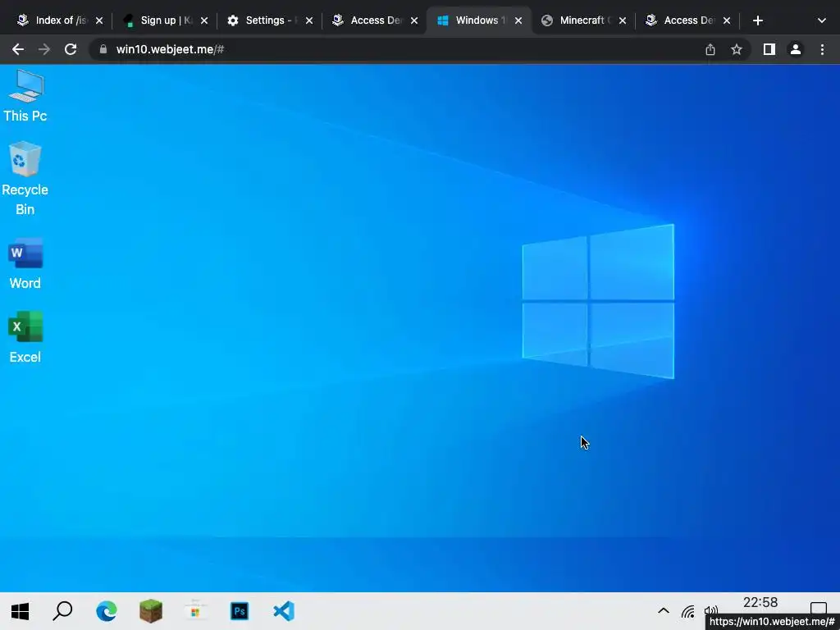Bookmark this page with the star
Viewport: 840px width, 630px height.
(737, 49)
